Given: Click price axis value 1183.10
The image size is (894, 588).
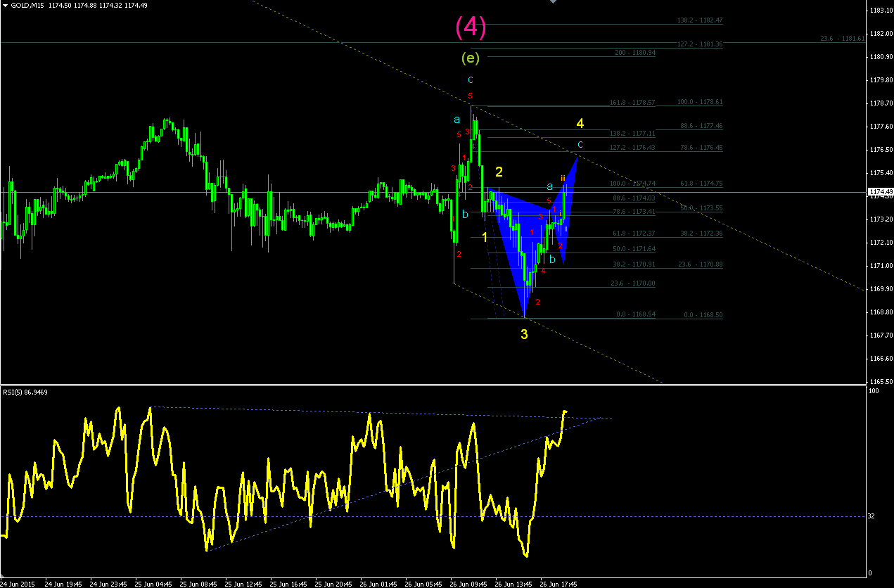Looking at the screenshot, I should click(x=881, y=11).
